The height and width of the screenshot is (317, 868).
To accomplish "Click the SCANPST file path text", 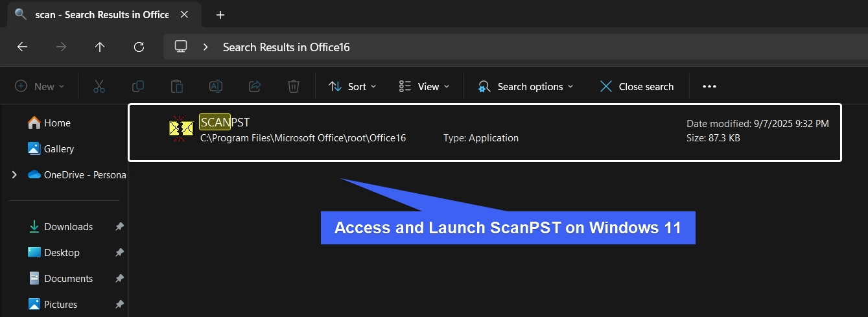I will tap(303, 137).
